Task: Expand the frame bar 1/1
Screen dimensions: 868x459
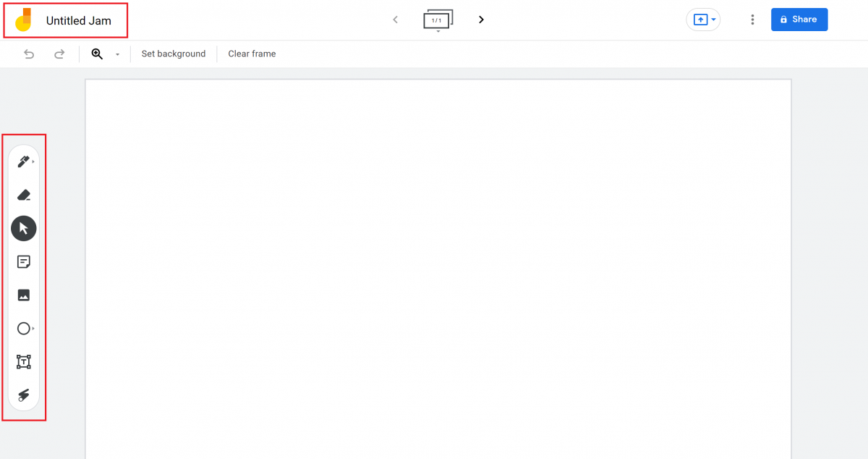Action: (438, 20)
